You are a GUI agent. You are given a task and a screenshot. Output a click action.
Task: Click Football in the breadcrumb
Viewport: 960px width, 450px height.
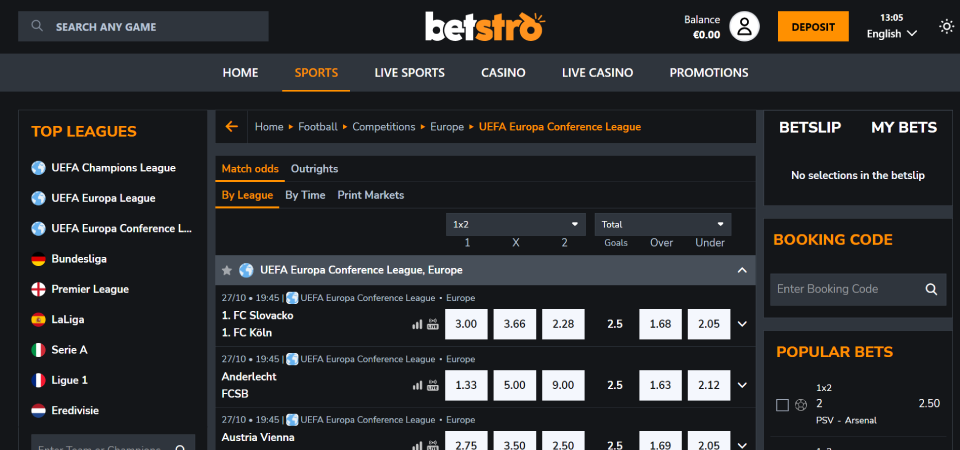pos(318,127)
